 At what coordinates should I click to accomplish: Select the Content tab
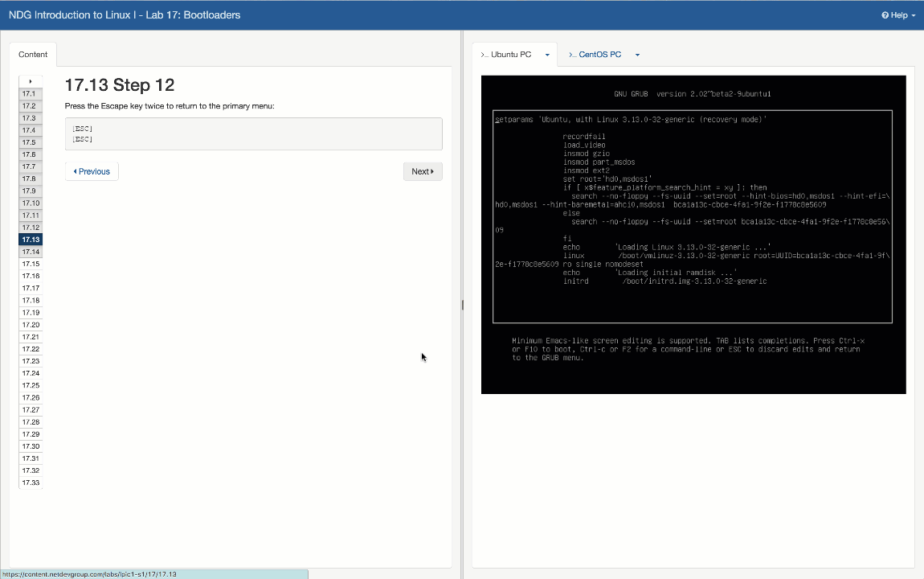point(33,54)
